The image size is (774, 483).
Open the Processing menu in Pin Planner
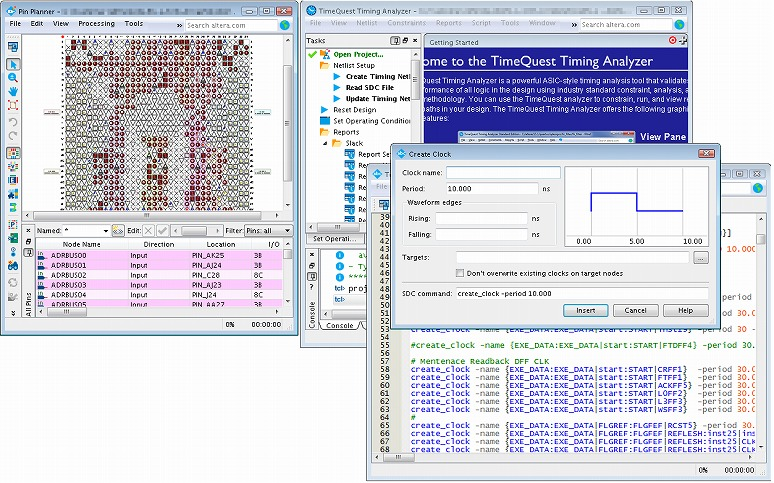[x=96, y=24]
